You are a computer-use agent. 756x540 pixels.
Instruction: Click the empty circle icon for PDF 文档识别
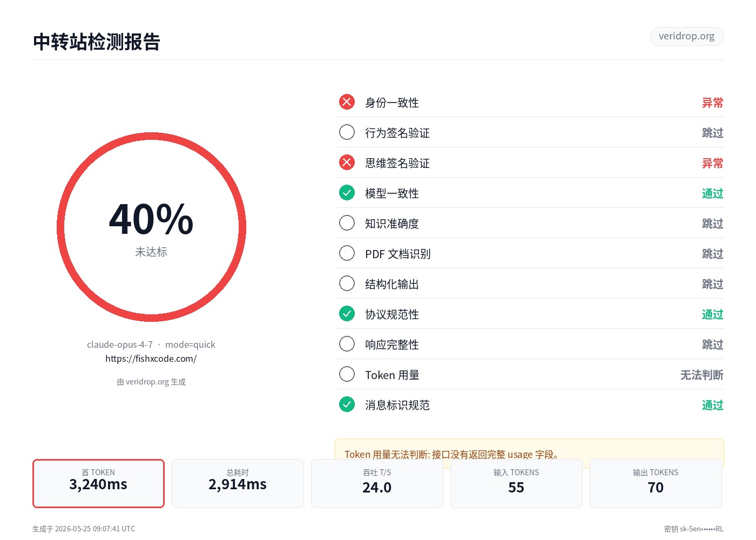pyautogui.click(x=347, y=253)
